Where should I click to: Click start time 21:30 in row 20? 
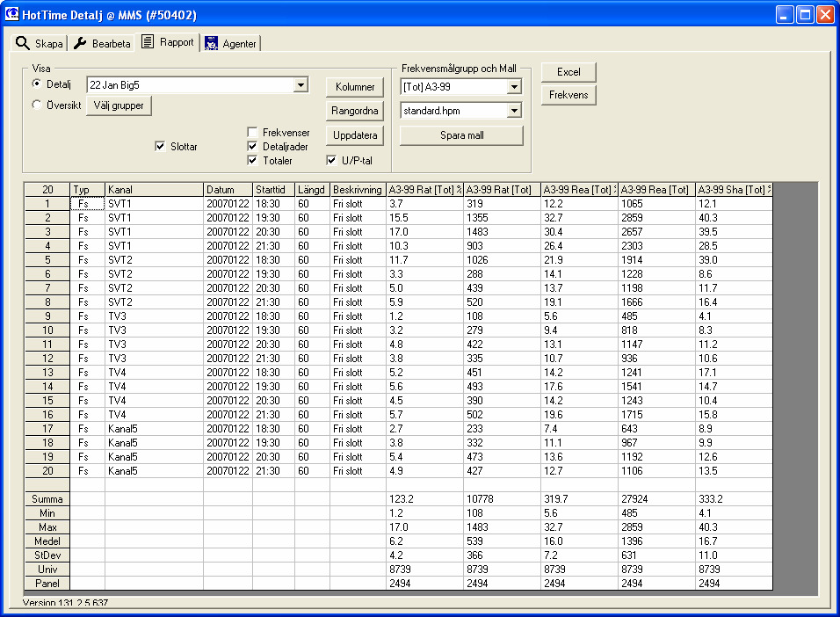(274, 470)
